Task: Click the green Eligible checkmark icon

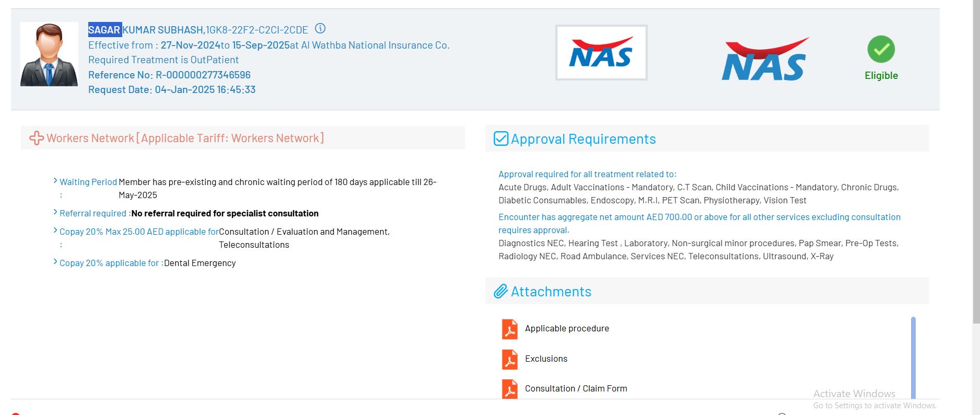Action: point(881,49)
